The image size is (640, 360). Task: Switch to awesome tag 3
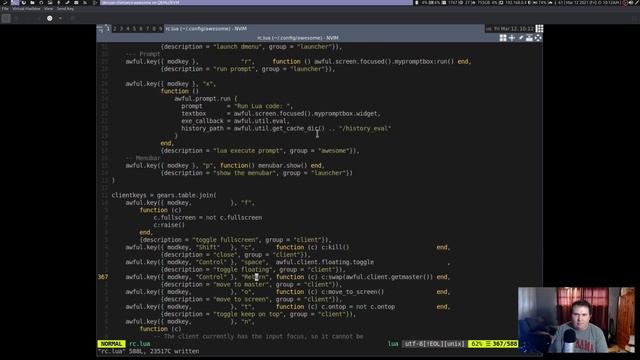[121, 29]
